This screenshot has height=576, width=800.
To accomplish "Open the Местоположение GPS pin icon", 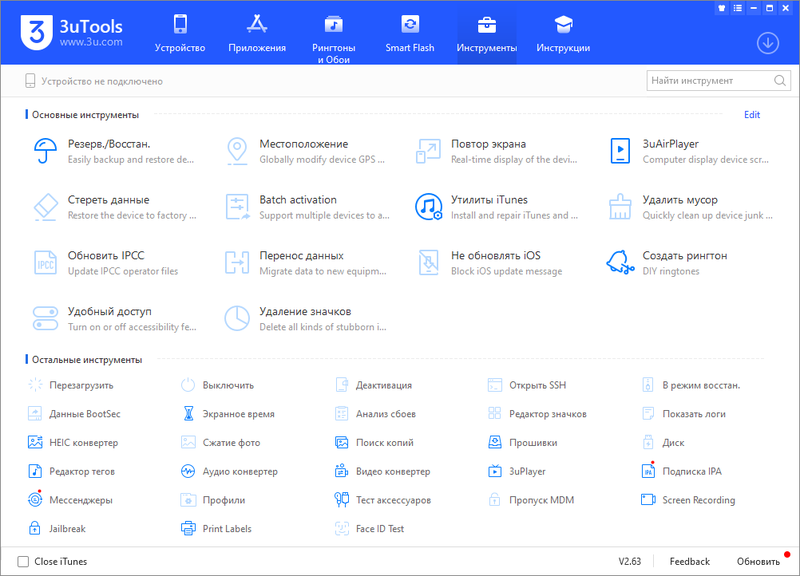I will [x=237, y=151].
